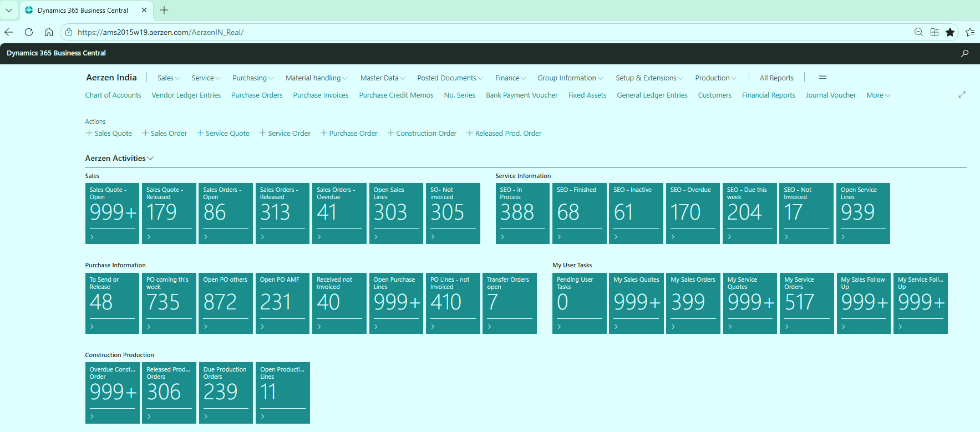Viewport: 980px width, 432px height.
Task: Open the Material handling dropdown
Action: 317,78
